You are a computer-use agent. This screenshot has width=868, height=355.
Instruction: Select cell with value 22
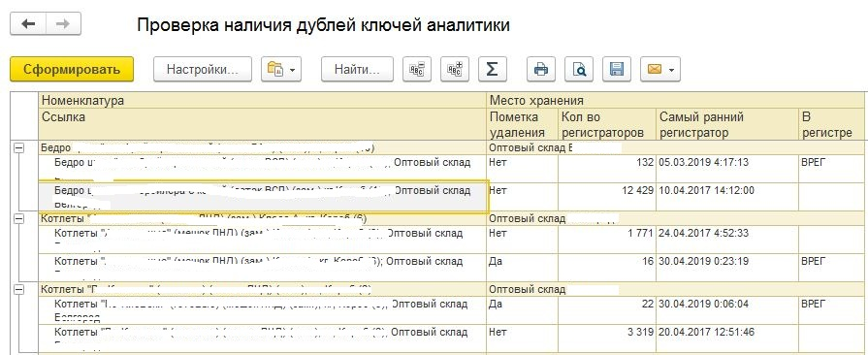click(x=607, y=310)
